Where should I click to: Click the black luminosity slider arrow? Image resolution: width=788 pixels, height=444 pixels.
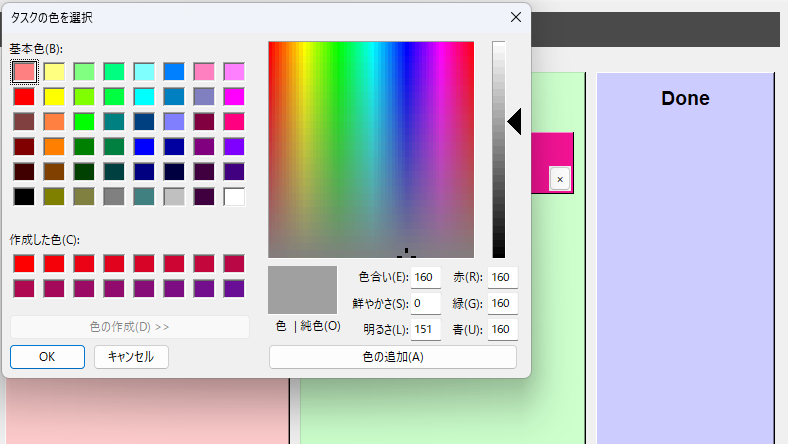[514, 122]
